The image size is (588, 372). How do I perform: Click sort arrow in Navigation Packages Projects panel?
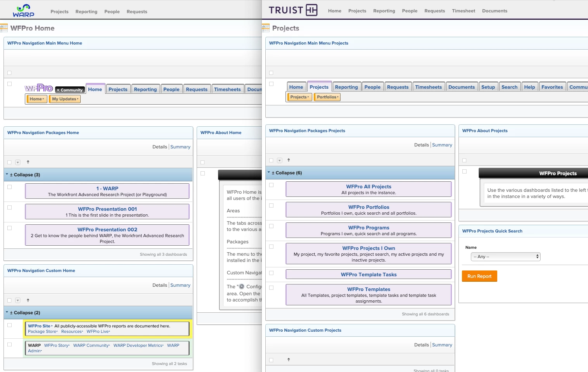[289, 160]
